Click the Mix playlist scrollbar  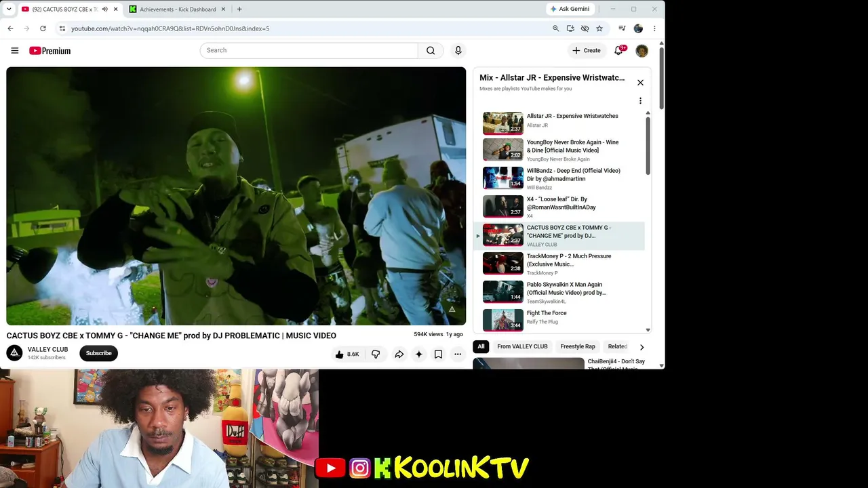pyautogui.click(x=648, y=146)
